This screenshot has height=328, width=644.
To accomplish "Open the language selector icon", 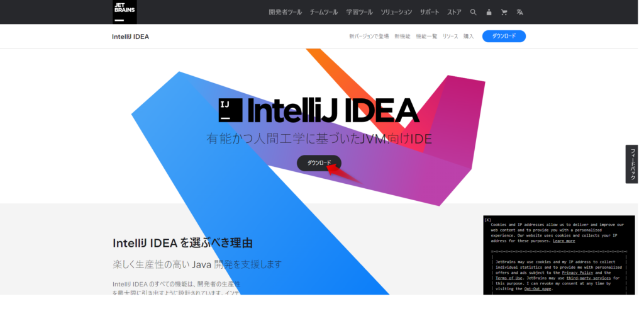I will coord(519,13).
